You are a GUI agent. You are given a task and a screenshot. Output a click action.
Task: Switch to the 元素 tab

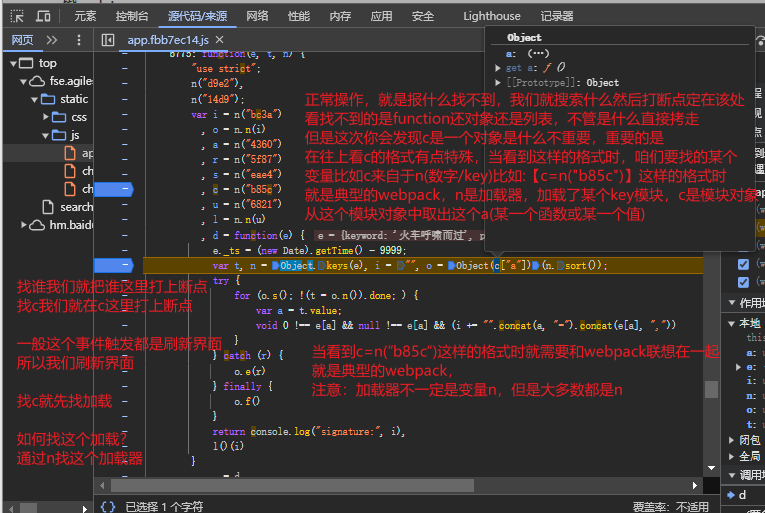[x=85, y=16]
